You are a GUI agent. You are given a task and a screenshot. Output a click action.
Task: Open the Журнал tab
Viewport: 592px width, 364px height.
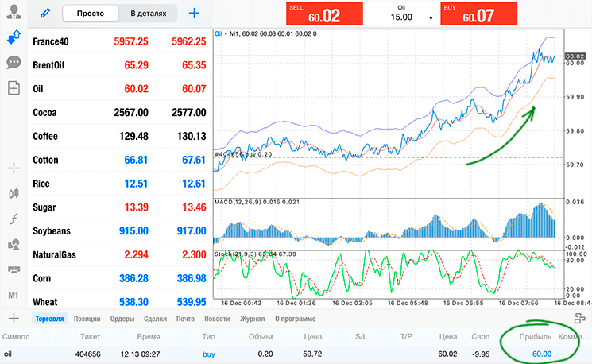[252, 319]
